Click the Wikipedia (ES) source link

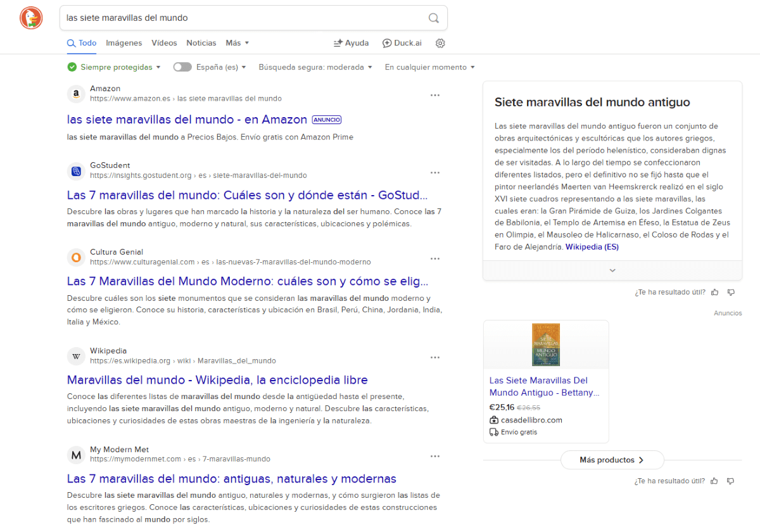pos(592,247)
